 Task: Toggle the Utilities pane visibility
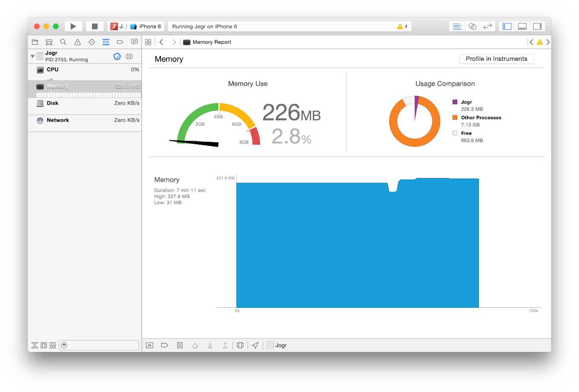pos(537,26)
